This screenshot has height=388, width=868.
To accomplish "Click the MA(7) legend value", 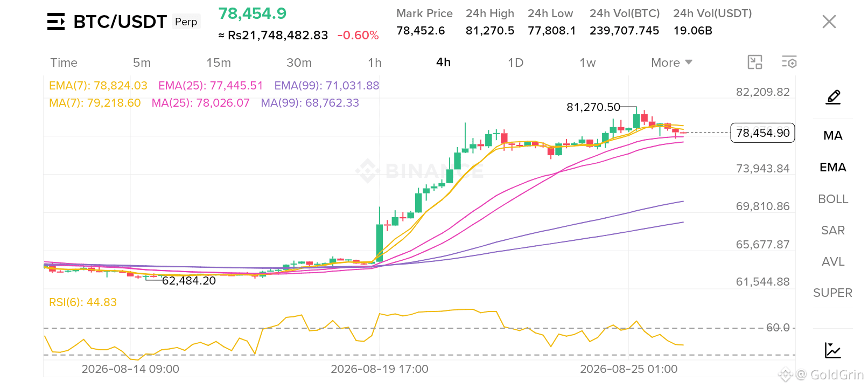I will pyautogui.click(x=95, y=103).
